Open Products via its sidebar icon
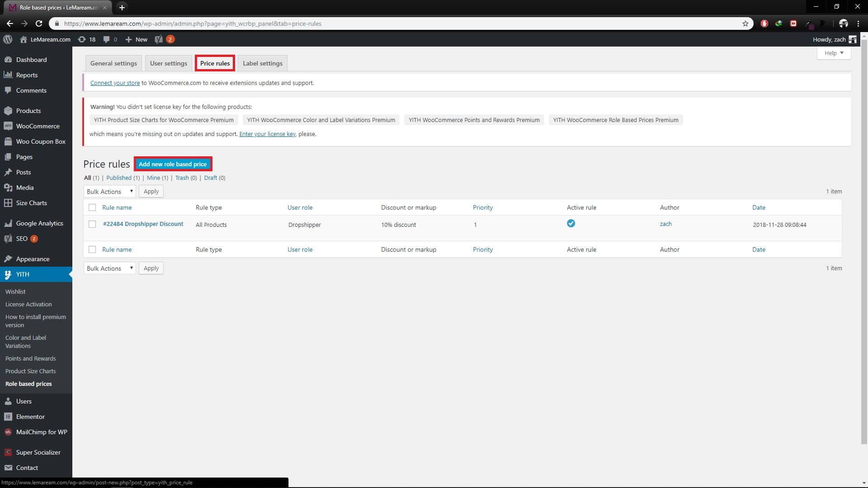The width and height of the screenshot is (868, 488). (8, 111)
